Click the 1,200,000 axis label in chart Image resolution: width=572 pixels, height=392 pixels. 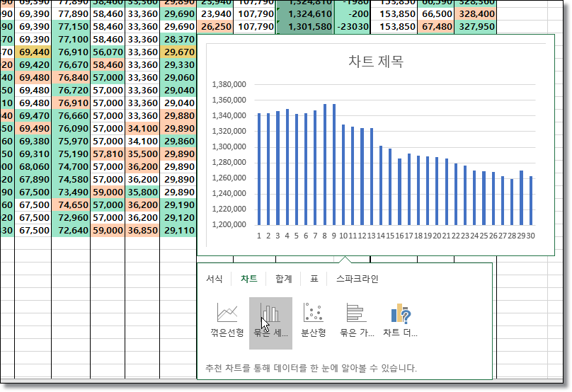tap(229, 224)
